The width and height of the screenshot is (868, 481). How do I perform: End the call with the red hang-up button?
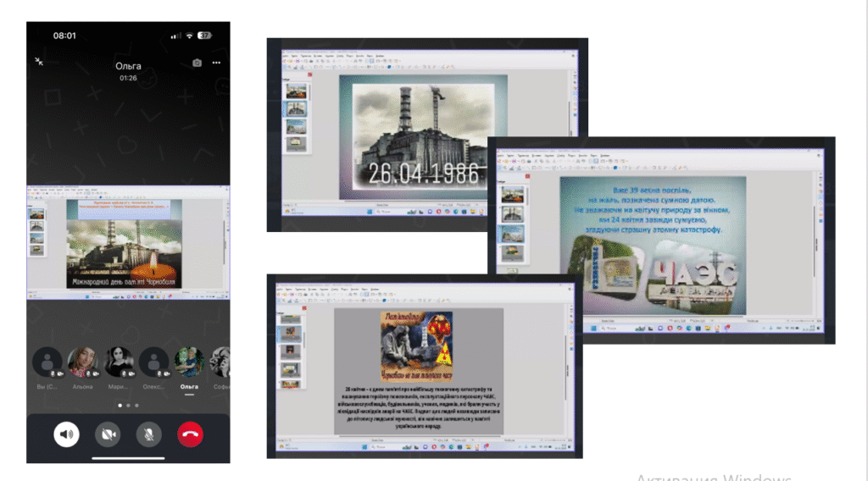point(191,435)
